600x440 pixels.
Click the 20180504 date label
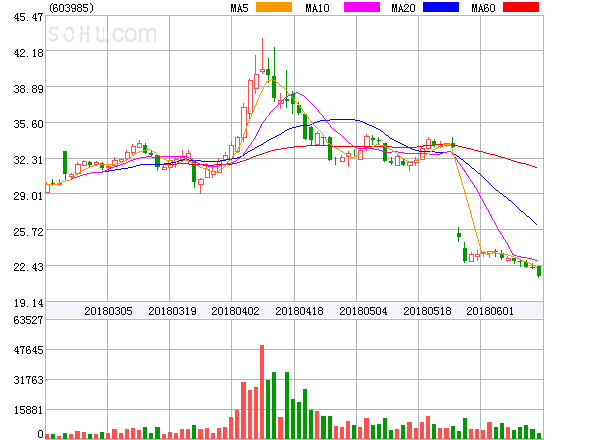click(x=363, y=311)
